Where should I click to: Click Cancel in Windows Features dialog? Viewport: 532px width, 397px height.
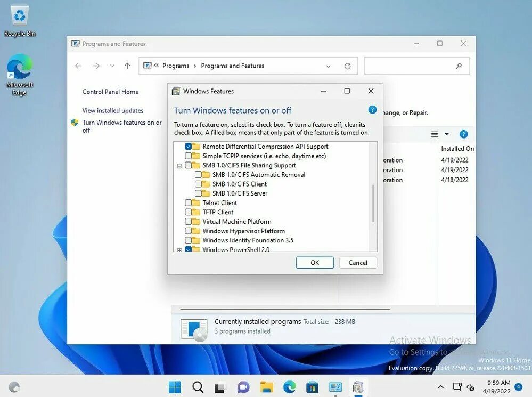coord(358,263)
